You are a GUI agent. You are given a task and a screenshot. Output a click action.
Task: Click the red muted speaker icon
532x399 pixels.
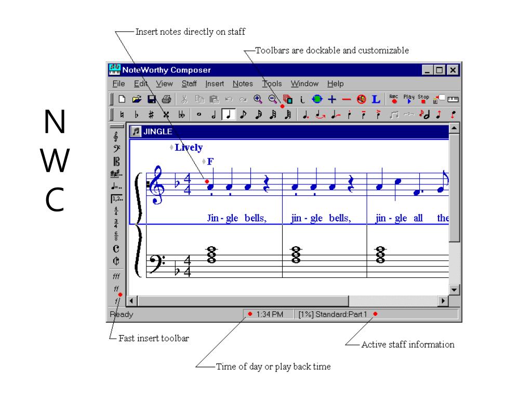click(x=362, y=99)
